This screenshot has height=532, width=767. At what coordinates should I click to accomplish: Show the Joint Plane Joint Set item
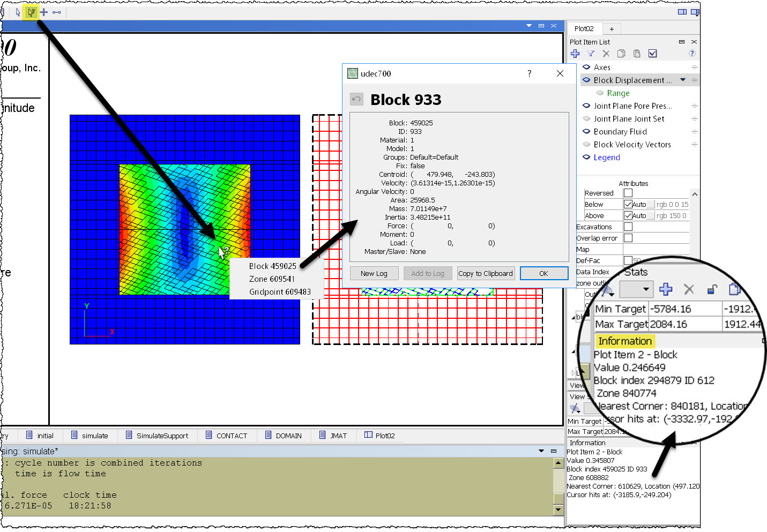pos(586,119)
